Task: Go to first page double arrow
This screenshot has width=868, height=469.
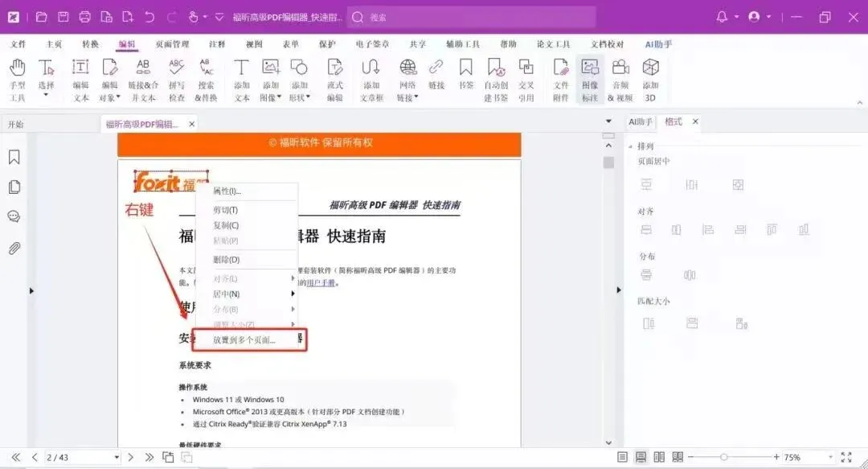Action: [x=16, y=458]
